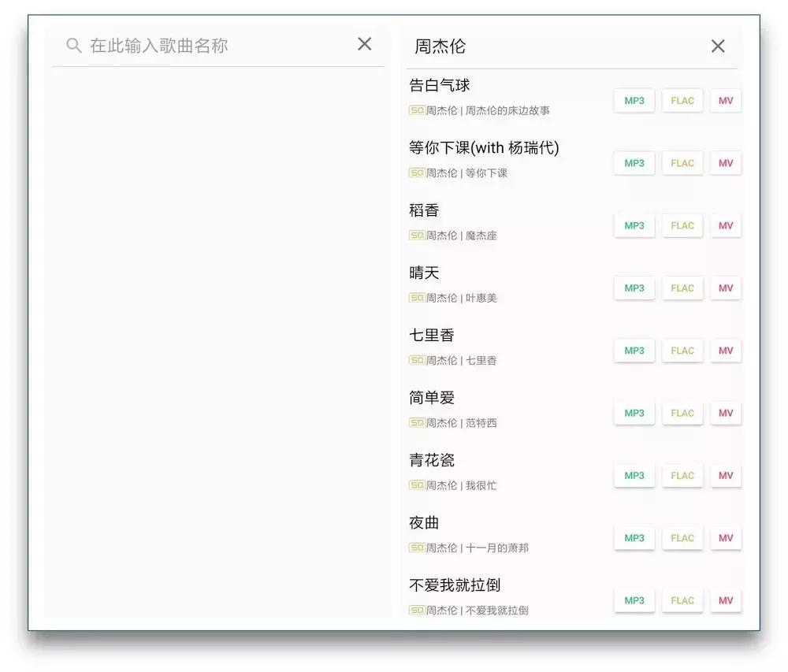This screenshot has width=788, height=672.
Task: Open the MV for 晴天
Action: (x=725, y=288)
